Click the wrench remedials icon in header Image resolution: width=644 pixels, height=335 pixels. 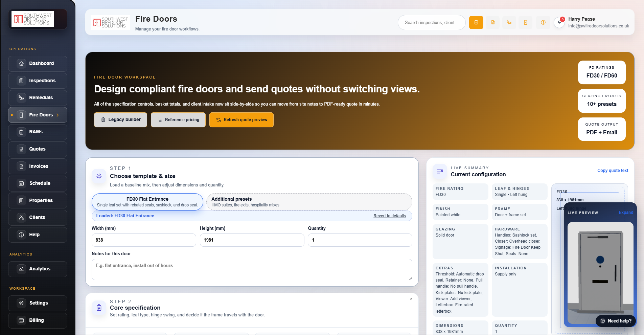click(x=509, y=23)
